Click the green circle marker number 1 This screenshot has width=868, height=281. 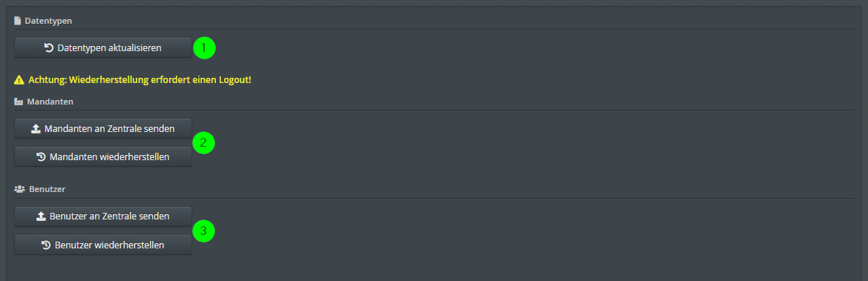coord(204,48)
